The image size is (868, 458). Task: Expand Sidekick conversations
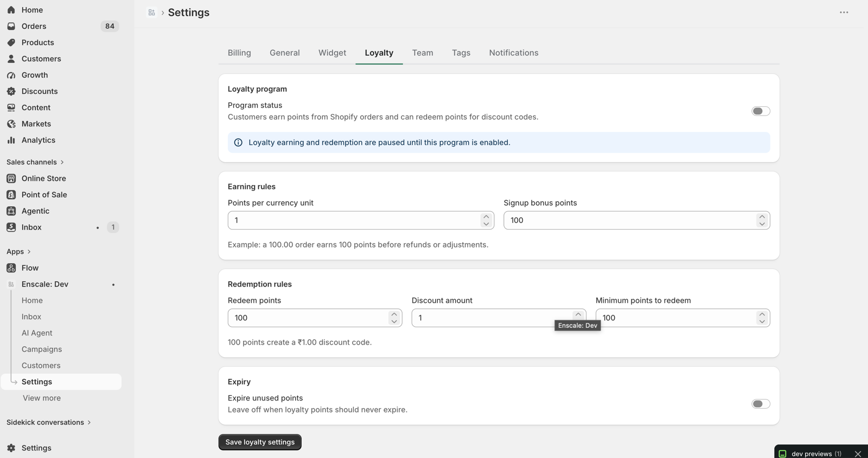point(49,422)
